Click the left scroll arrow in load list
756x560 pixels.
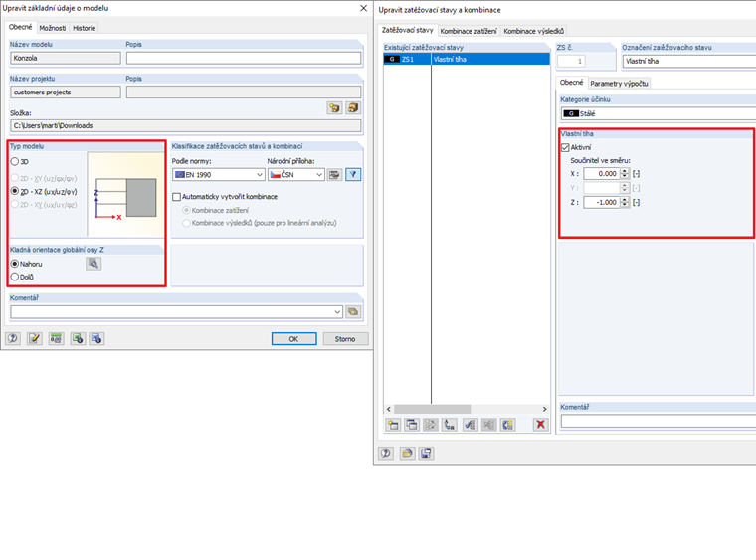click(x=389, y=409)
